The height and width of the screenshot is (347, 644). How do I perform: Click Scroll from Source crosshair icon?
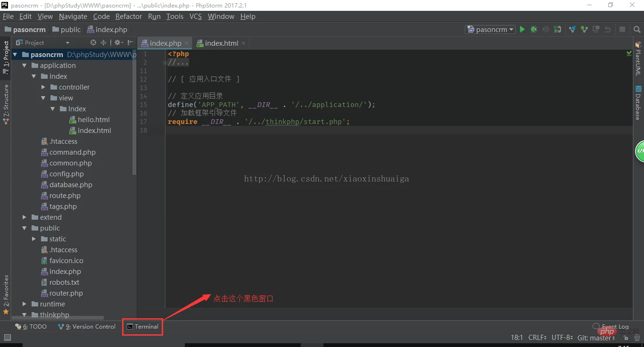[x=93, y=42]
